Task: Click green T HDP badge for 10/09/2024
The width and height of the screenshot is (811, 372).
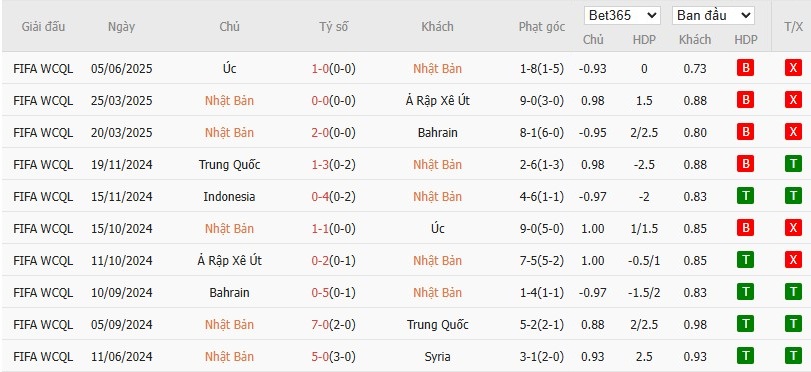Action: click(745, 292)
